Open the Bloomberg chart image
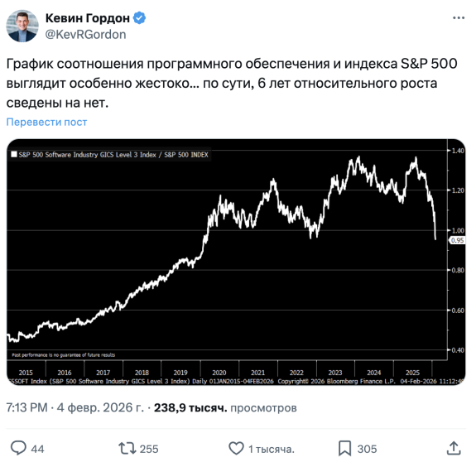Screen dimensions: 476x467 (236, 262)
